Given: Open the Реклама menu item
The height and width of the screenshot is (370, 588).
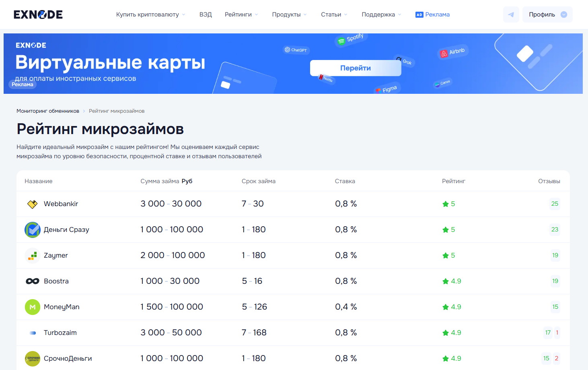Looking at the screenshot, I should click(432, 14).
